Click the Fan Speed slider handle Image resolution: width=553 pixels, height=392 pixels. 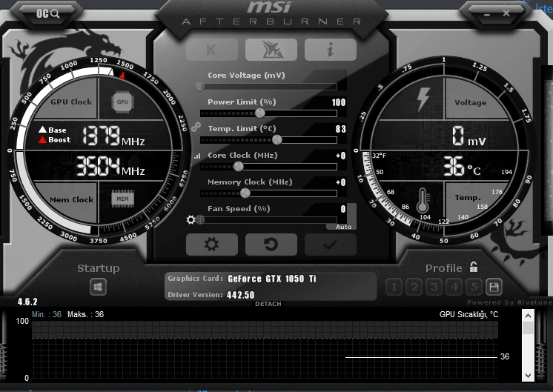click(x=201, y=220)
